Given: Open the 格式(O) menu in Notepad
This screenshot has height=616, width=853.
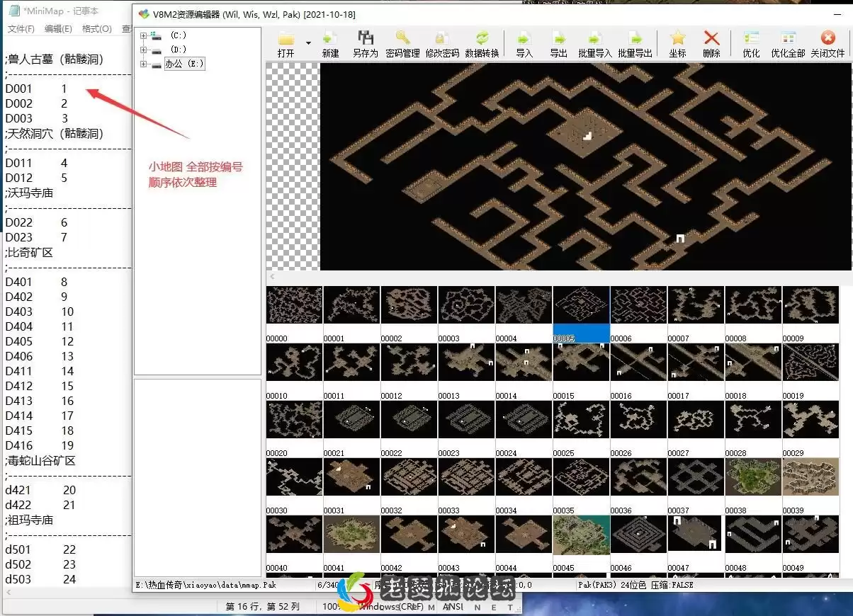Looking at the screenshot, I should (x=96, y=29).
